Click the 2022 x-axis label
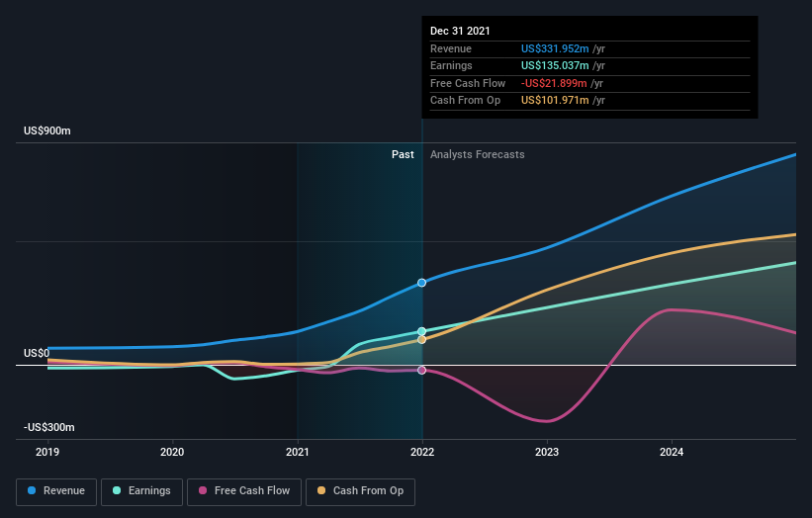Screen dimensions: 812x518 pyautogui.click(x=422, y=453)
